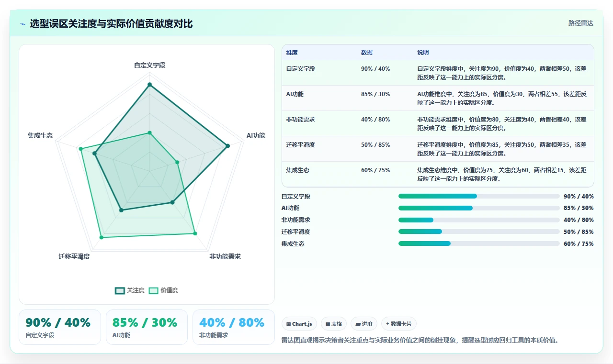Click the 迁移平滑度 radar axis label

pos(74,257)
